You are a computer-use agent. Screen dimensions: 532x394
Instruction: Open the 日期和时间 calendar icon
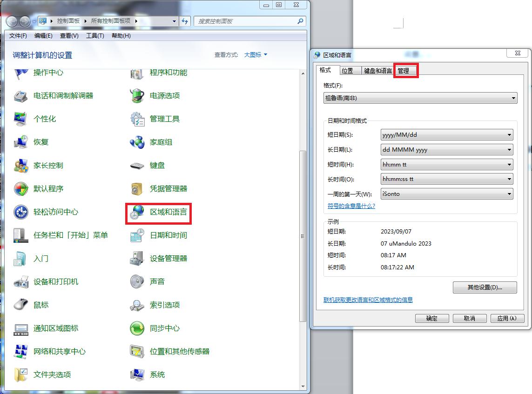point(137,235)
